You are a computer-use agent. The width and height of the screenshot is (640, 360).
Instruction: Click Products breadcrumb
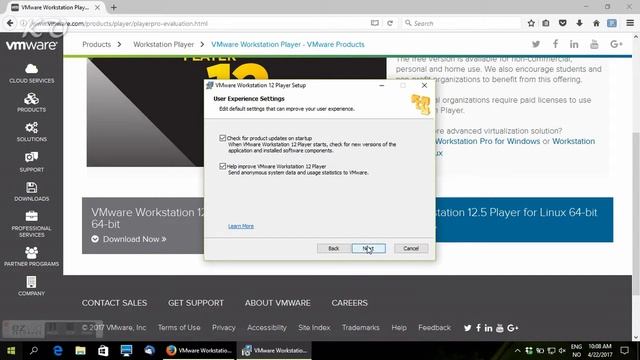click(96, 44)
